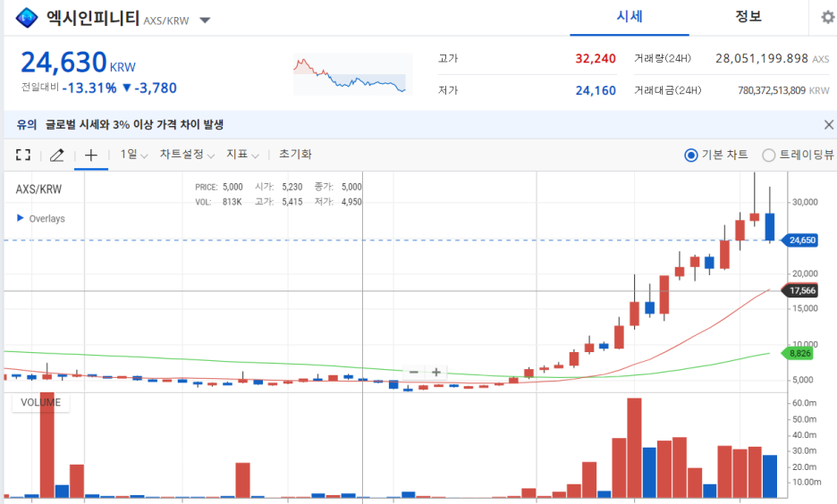The width and height of the screenshot is (837, 504).
Task: Switch to the 시세 tab
Action: [x=630, y=17]
